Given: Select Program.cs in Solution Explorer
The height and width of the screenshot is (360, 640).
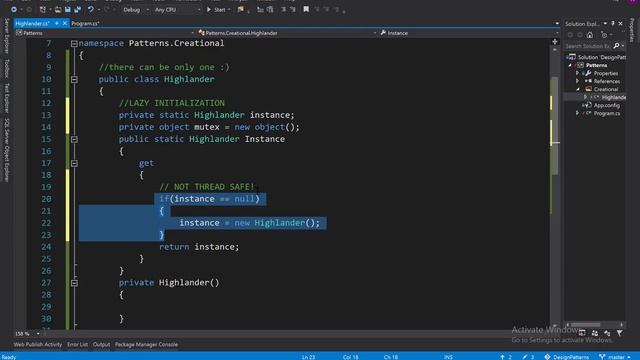Looking at the screenshot, I should (x=607, y=113).
